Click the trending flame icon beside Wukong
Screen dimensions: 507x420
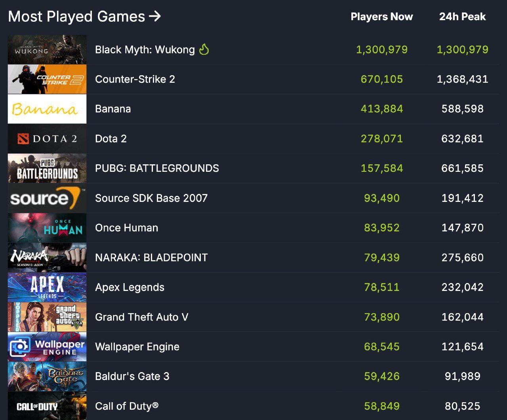click(204, 49)
